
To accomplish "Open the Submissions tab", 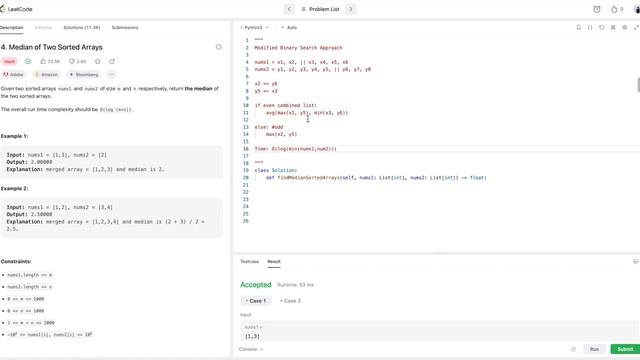I will (125, 27).
